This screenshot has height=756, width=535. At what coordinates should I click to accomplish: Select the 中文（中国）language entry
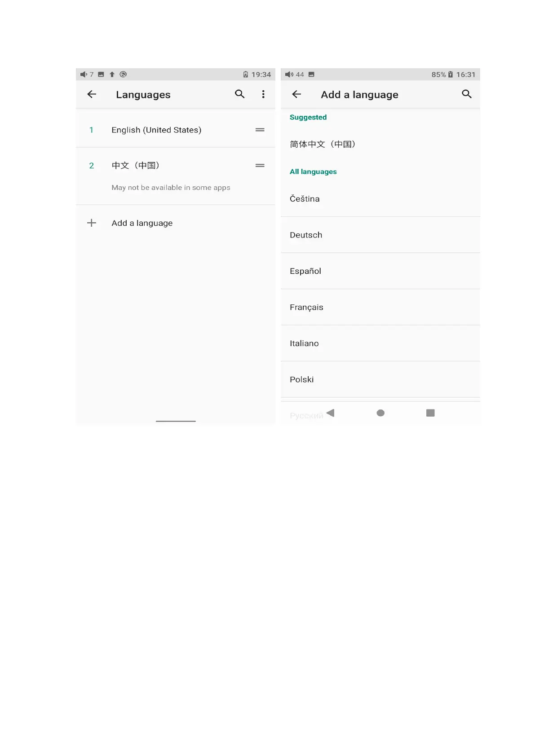click(175, 176)
